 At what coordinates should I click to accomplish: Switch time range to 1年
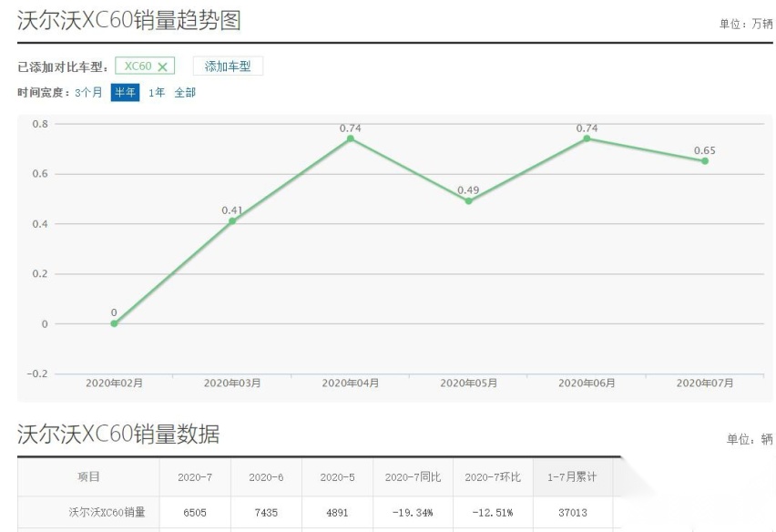157,93
